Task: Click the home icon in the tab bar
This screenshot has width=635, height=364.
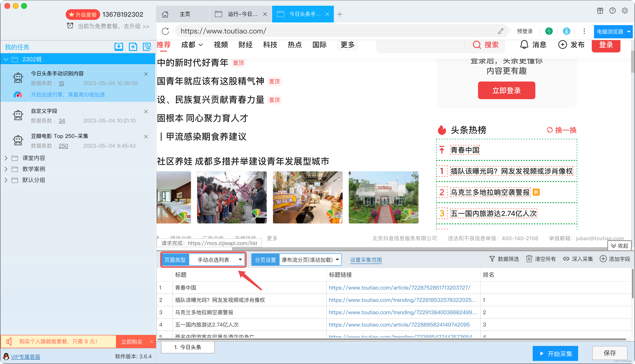Action: pyautogui.click(x=165, y=14)
